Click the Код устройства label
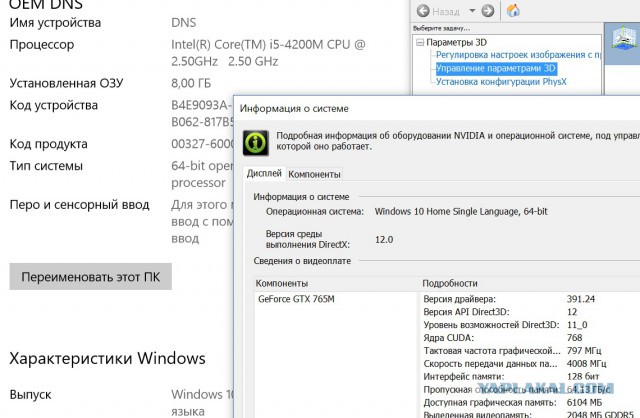Screen dimensions: 640x418 click(x=53, y=105)
